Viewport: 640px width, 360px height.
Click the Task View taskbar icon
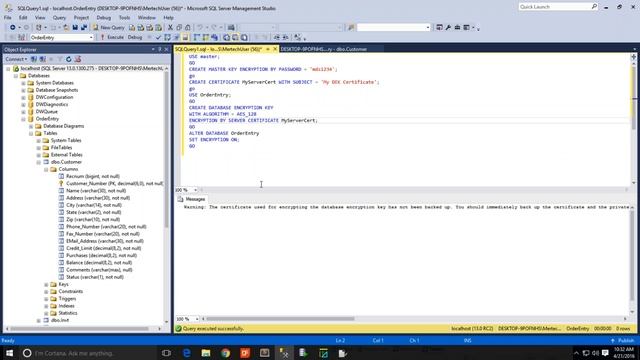click(x=167, y=353)
